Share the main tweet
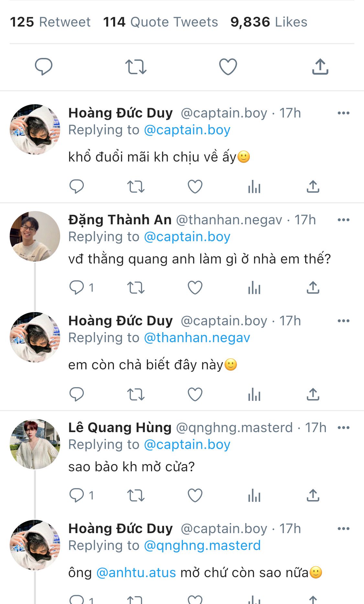The width and height of the screenshot is (364, 604). tap(320, 67)
